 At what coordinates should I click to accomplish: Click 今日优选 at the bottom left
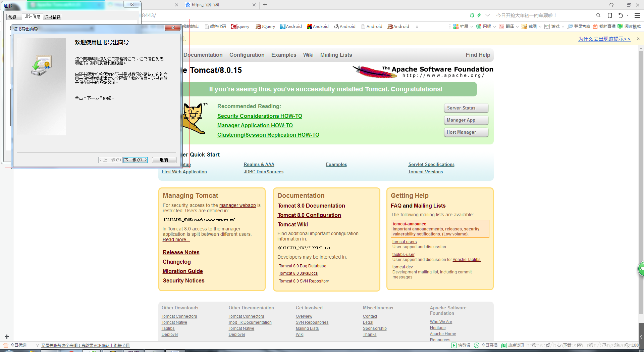click(x=15, y=345)
